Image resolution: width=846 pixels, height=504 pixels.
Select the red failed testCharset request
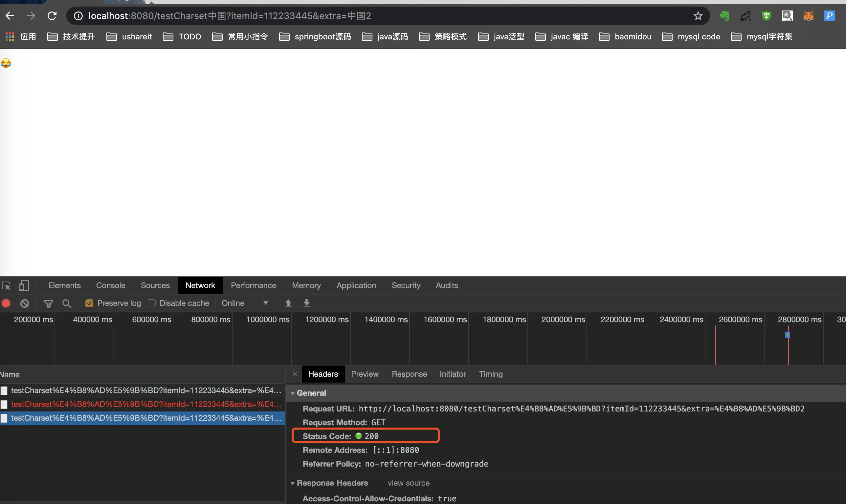click(x=146, y=404)
